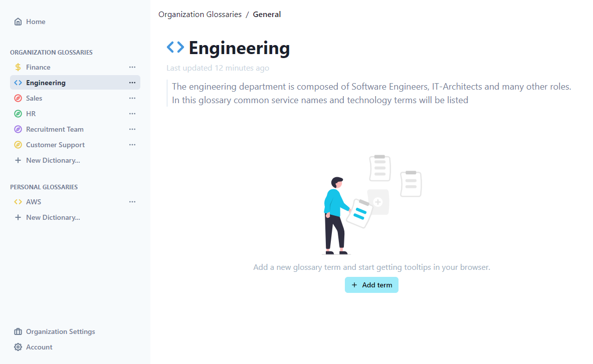Open Customer Support three-dot options menu
593x364 pixels.
[x=132, y=145]
